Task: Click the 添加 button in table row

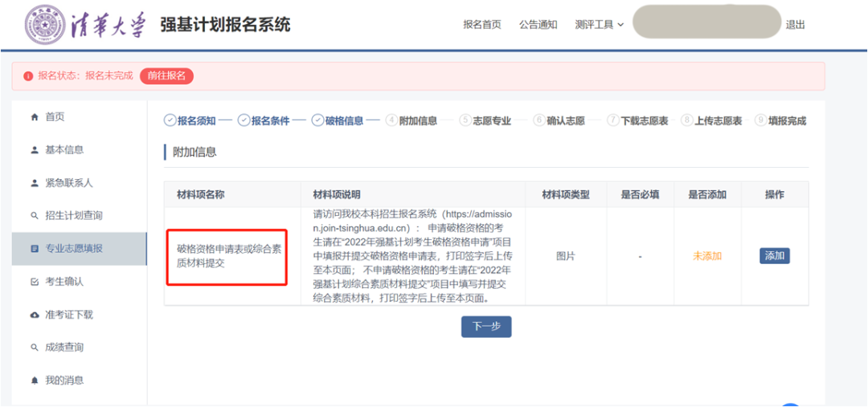Action: point(774,256)
